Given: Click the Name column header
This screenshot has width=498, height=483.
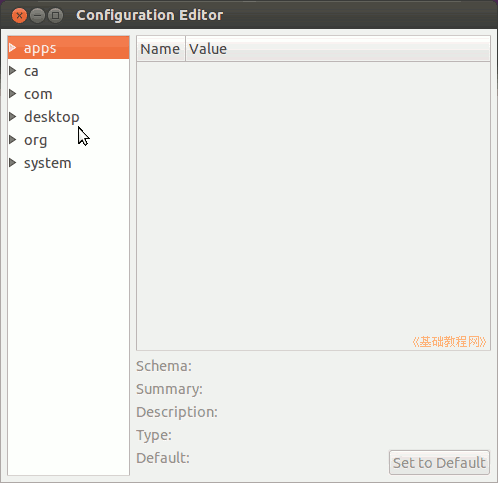Looking at the screenshot, I should (x=161, y=49).
